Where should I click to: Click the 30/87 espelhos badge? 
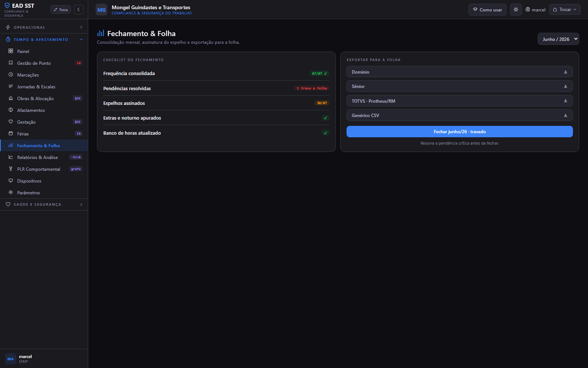[x=322, y=103]
